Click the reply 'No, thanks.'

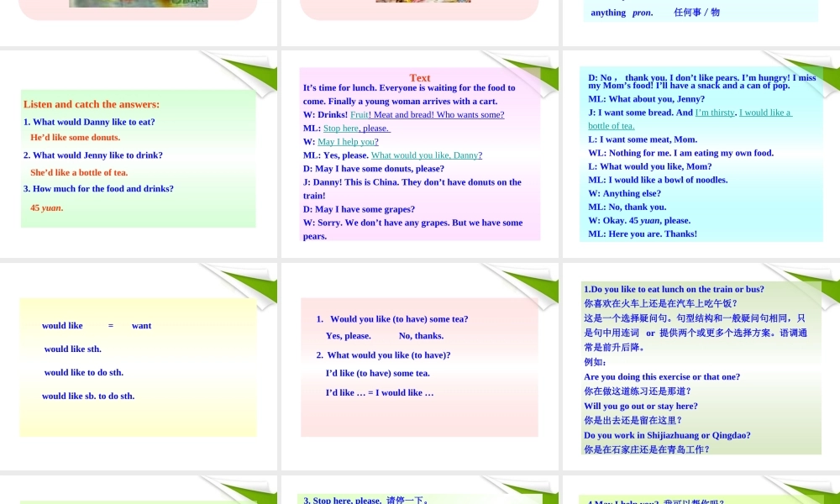coord(421,336)
